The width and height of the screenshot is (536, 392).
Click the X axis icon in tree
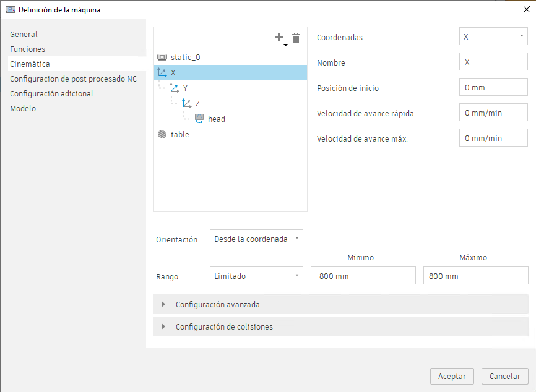coord(162,72)
